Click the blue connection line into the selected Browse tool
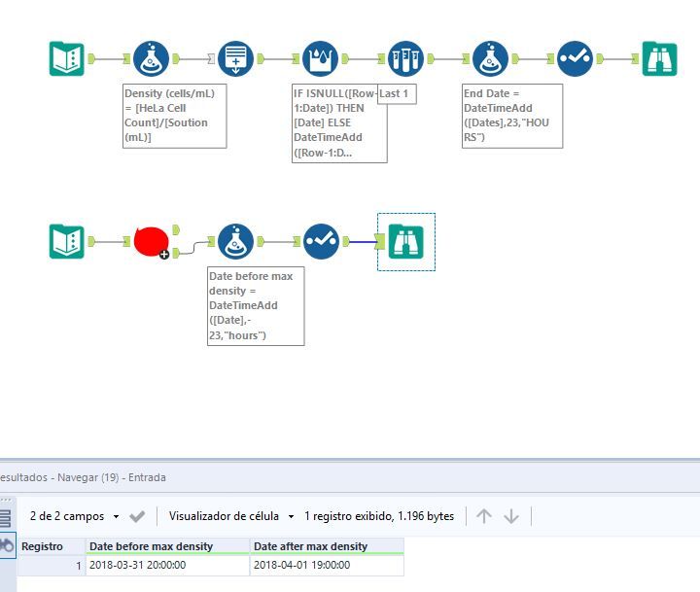The image size is (700, 592). (363, 242)
